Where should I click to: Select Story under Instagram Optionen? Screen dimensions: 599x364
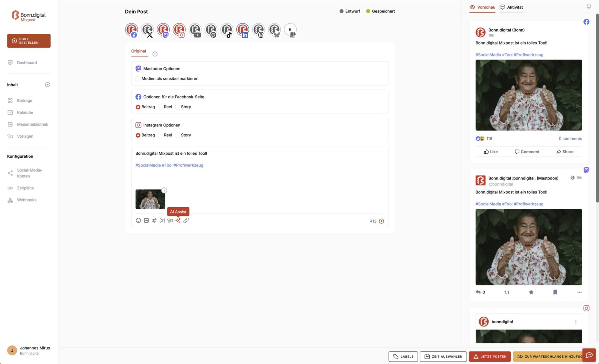(178, 135)
